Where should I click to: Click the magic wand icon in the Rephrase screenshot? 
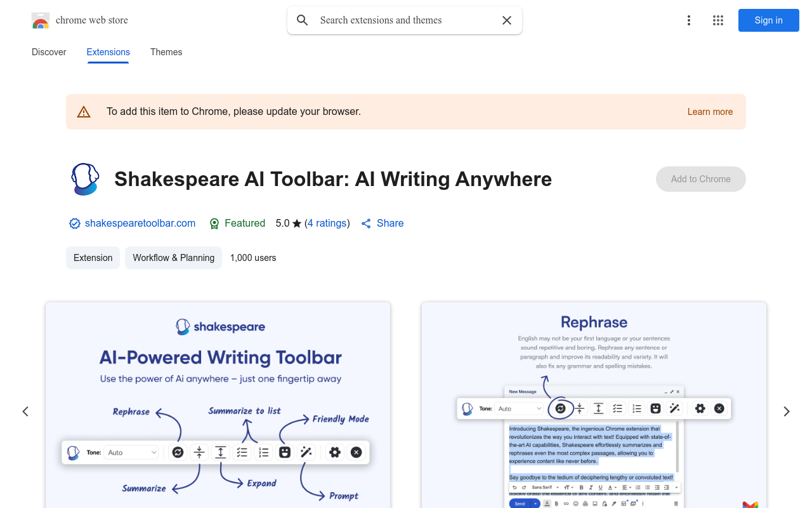coord(675,409)
